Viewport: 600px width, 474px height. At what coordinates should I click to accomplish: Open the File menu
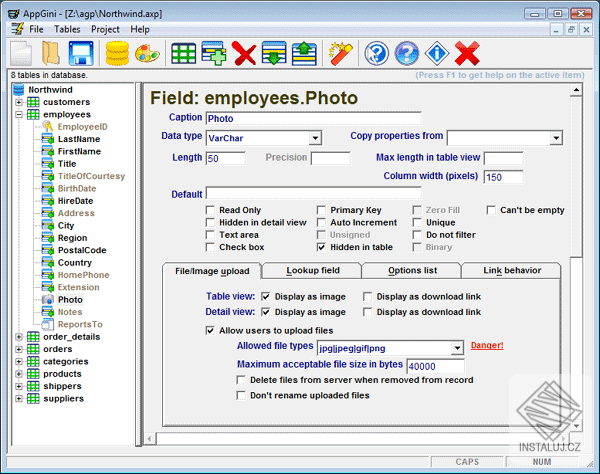pyautogui.click(x=36, y=29)
